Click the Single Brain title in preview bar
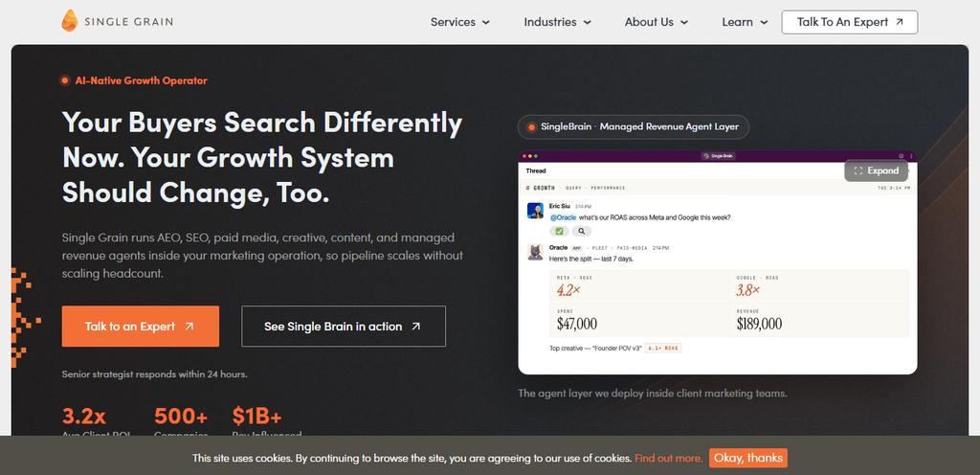The width and height of the screenshot is (980, 475). 718,156
